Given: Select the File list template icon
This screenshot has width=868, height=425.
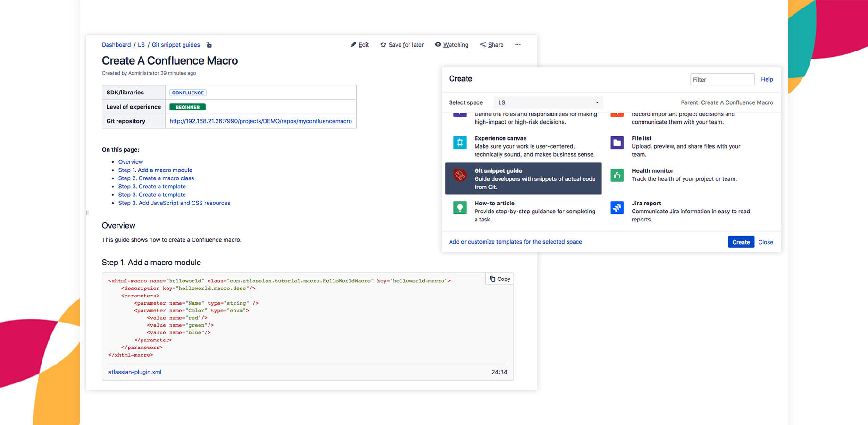Looking at the screenshot, I should (617, 143).
